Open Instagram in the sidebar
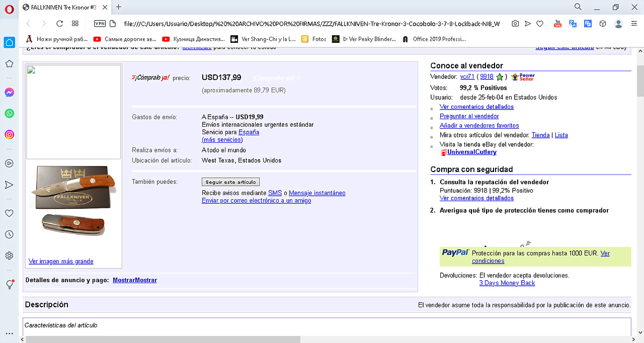Image resolution: width=644 pixels, height=343 pixels. pyautogui.click(x=9, y=134)
